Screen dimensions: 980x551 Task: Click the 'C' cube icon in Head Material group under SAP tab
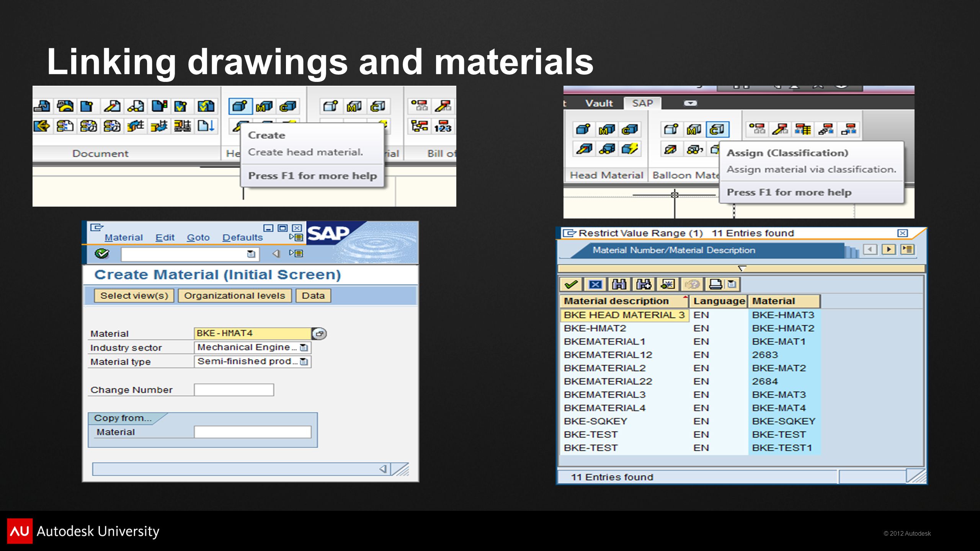tap(630, 129)
